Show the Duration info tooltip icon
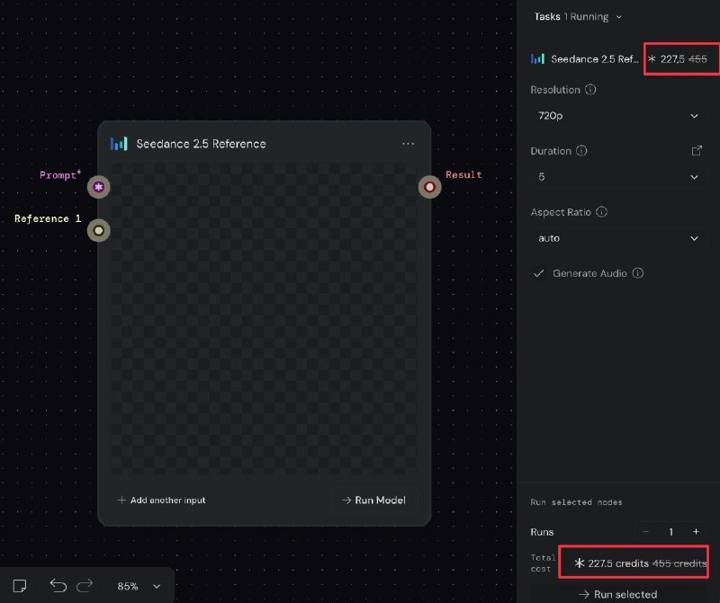 [x=581, y=151]
